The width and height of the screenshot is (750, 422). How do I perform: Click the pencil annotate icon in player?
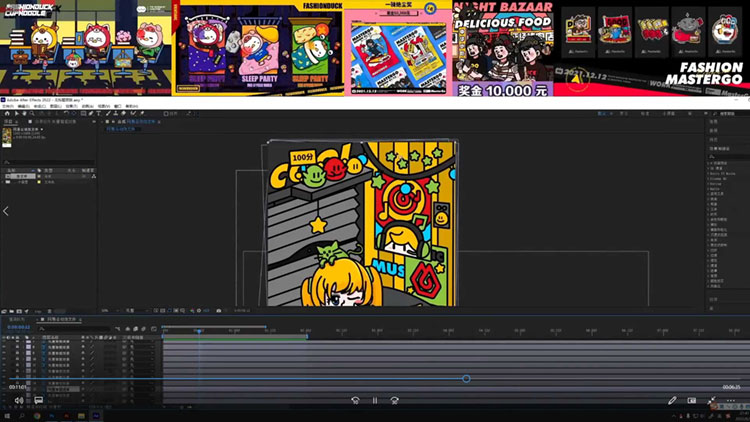coord(672,400)
